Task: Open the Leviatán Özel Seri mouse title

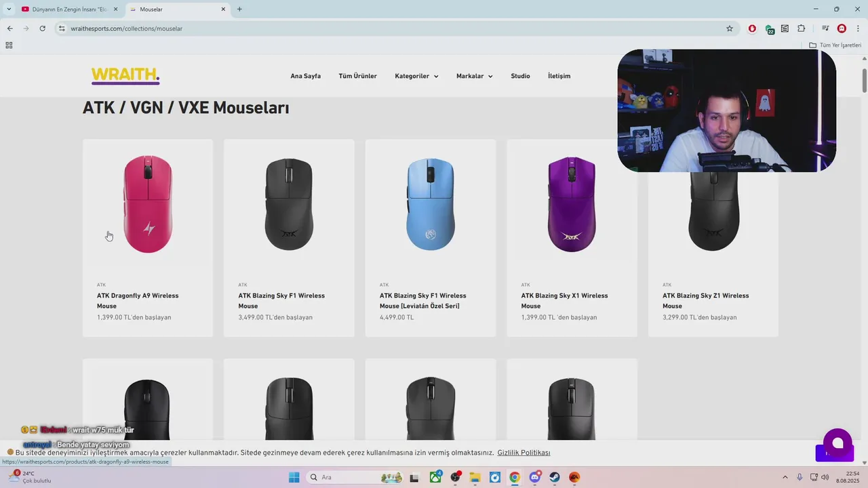Action: (x=423, y=301)
